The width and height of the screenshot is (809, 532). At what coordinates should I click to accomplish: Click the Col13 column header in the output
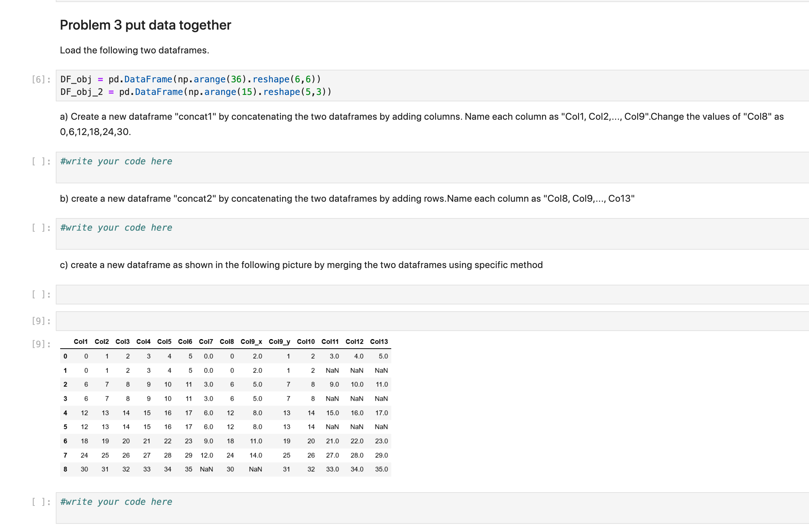coord(379,342)
